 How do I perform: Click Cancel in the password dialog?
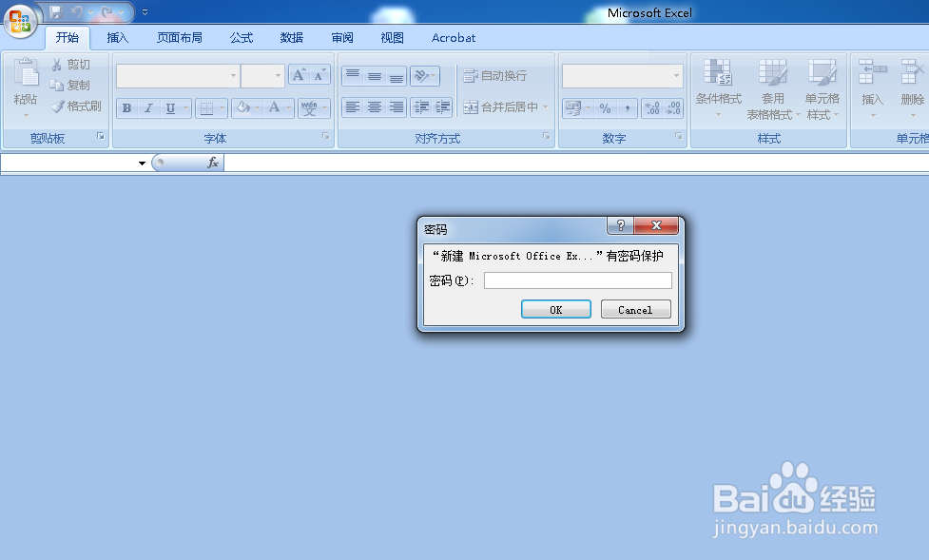(x=636, y=309)
